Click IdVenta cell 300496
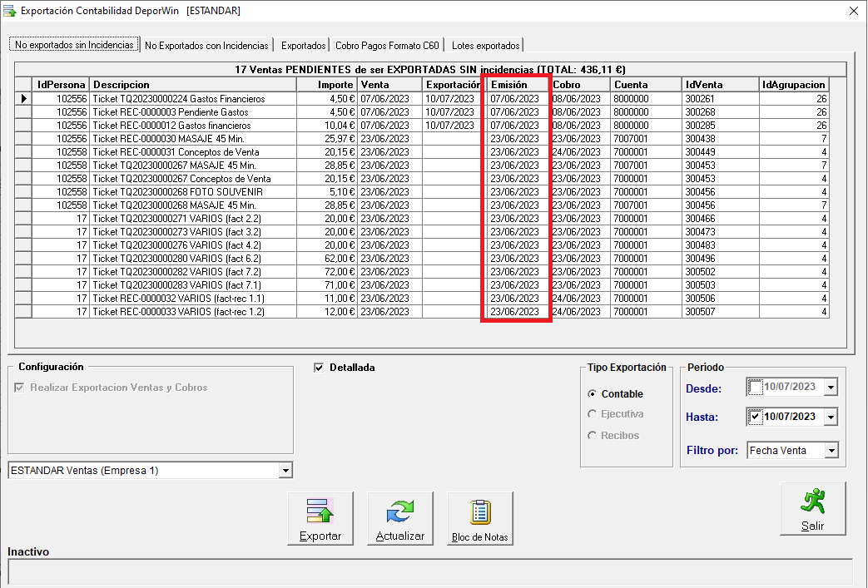This screenshot has height=588, width=868. click(720, 258)
